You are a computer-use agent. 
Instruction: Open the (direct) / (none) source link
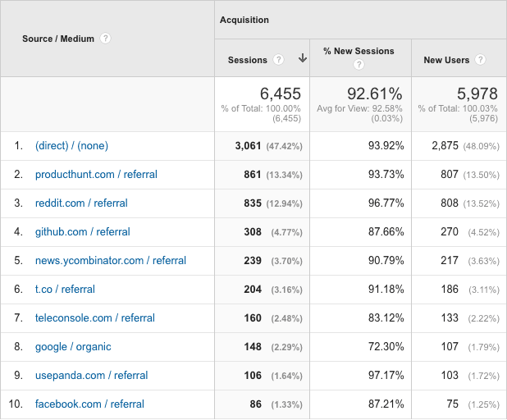(71, 146)
